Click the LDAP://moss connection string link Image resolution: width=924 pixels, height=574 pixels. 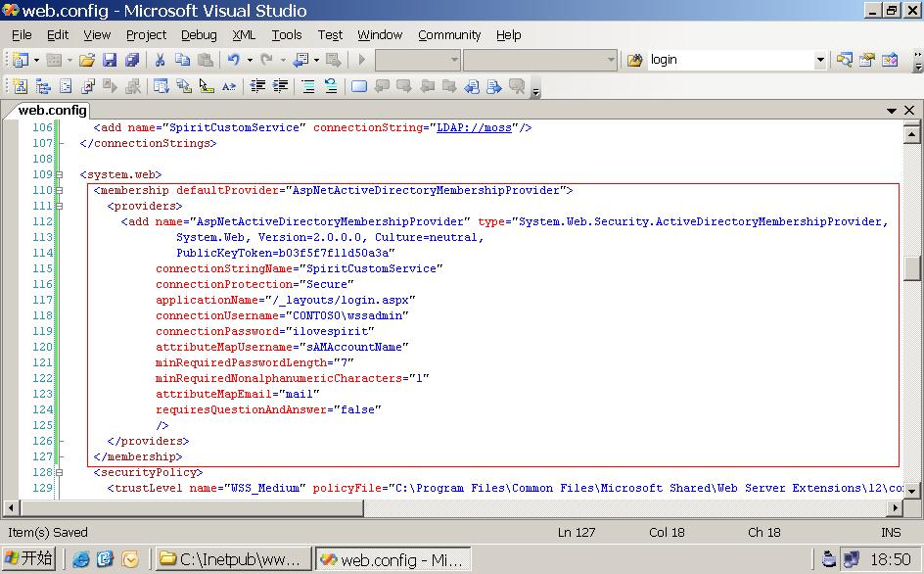(x=474, y=127)
